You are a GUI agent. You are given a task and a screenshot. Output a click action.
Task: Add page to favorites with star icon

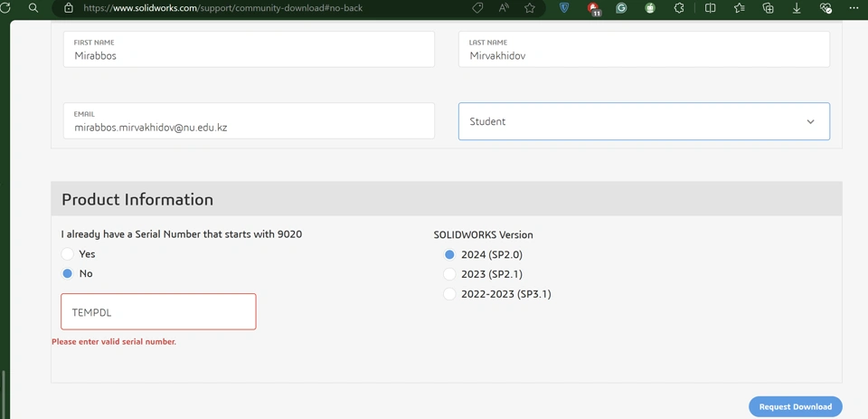coord(530,8)
